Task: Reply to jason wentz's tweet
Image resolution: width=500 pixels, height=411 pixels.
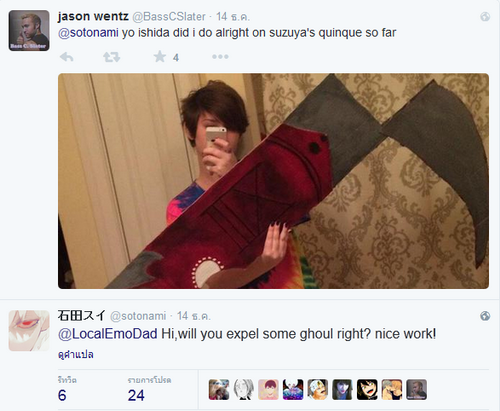Action: click(x=67, y=57)
